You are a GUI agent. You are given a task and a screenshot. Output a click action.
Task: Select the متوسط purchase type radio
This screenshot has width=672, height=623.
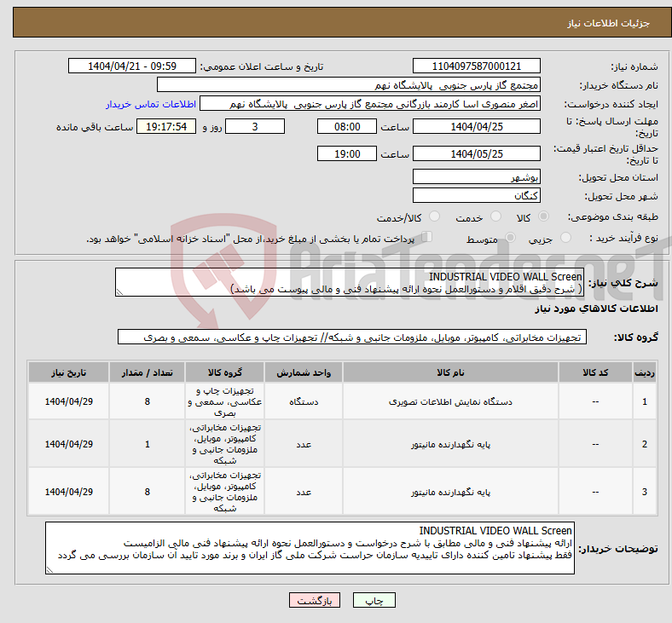(x=510, y=238)
